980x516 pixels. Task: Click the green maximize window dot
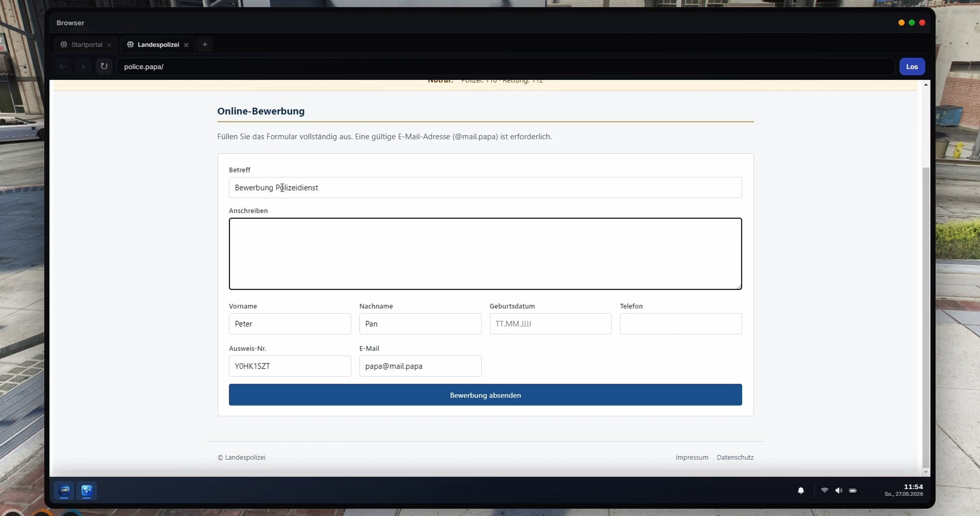pyautogui.click(x=912, y=23)
